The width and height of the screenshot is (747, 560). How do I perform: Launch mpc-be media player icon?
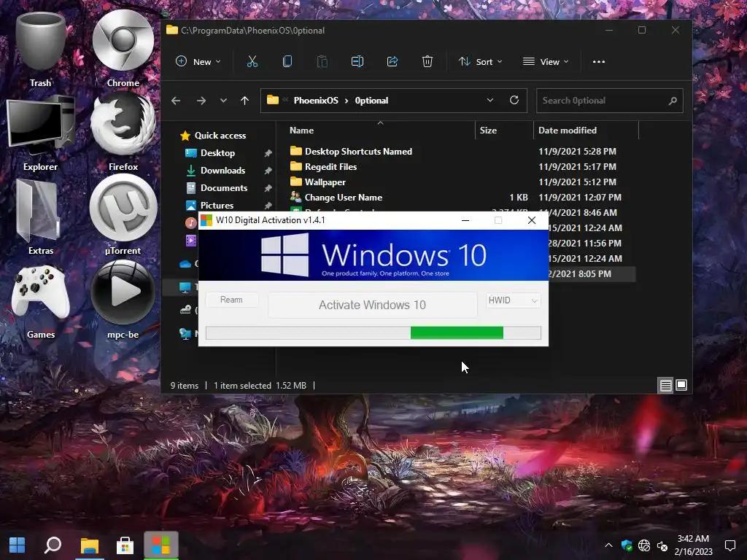click(x=123, y=299)
